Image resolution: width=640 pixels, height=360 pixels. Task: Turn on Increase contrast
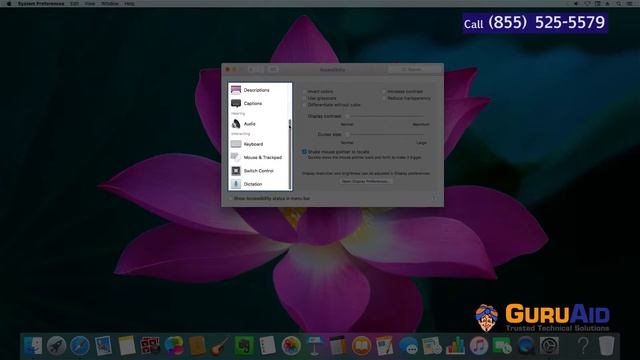pyautogui.click(x=384, y=91)
